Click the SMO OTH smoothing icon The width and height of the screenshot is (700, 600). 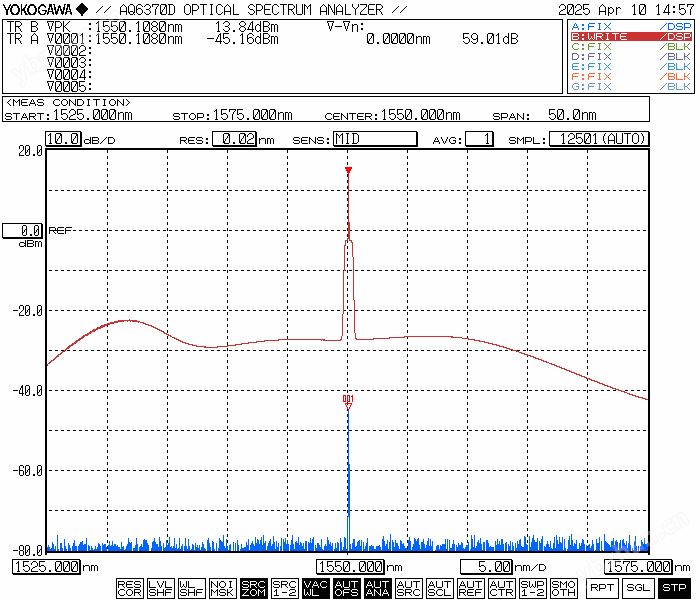pyautogui.click(x=563, y=588)
